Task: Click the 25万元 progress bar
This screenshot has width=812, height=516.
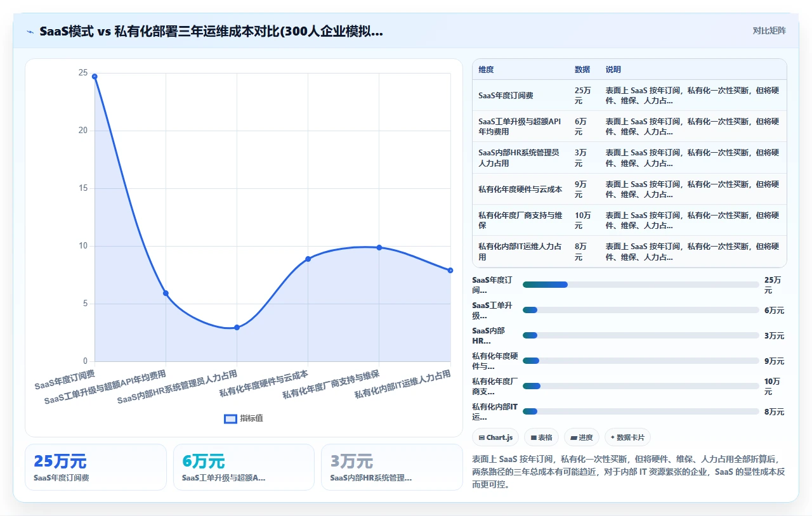Action: pyautogui.click(x=641, y=285)
